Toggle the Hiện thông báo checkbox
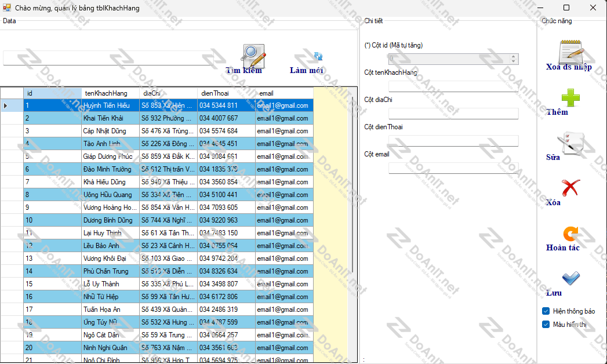Screen dimensions: 607x364 tap(546, 311)
